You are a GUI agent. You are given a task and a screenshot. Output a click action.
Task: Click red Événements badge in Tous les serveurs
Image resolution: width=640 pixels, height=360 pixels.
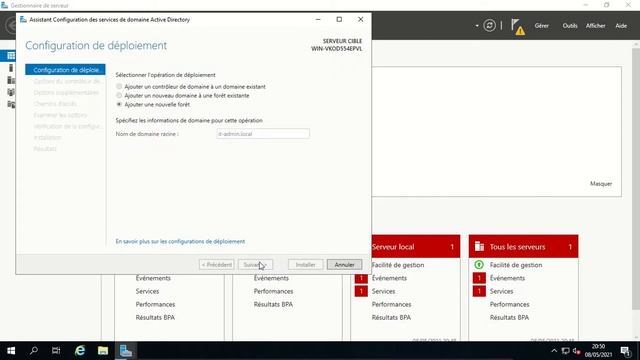(479, 278)
